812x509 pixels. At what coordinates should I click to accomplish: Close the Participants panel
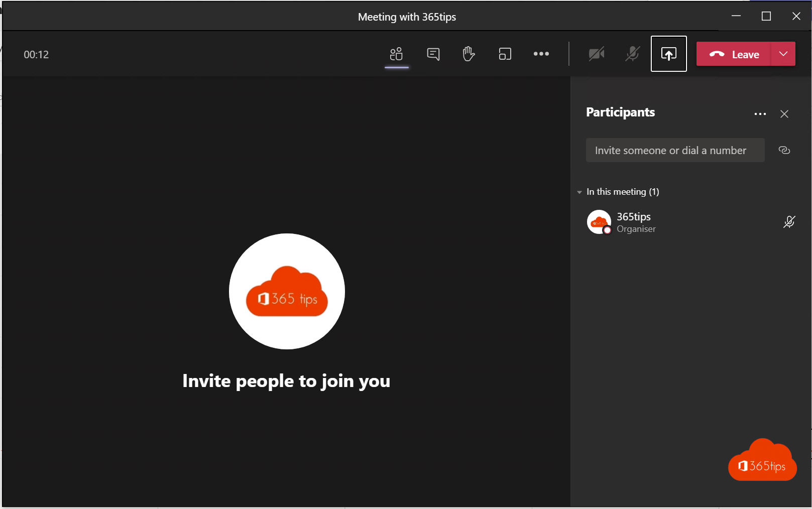pyautogui.click(x=784, y=114)
